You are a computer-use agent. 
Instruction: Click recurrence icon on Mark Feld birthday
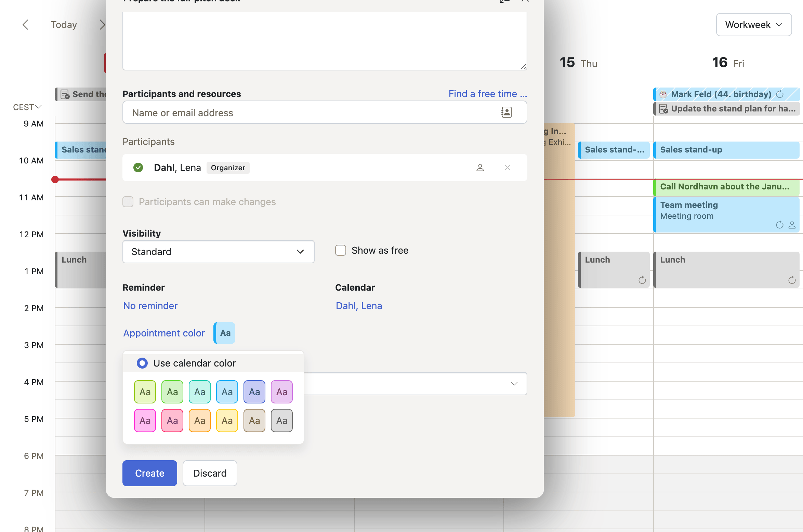780,94
